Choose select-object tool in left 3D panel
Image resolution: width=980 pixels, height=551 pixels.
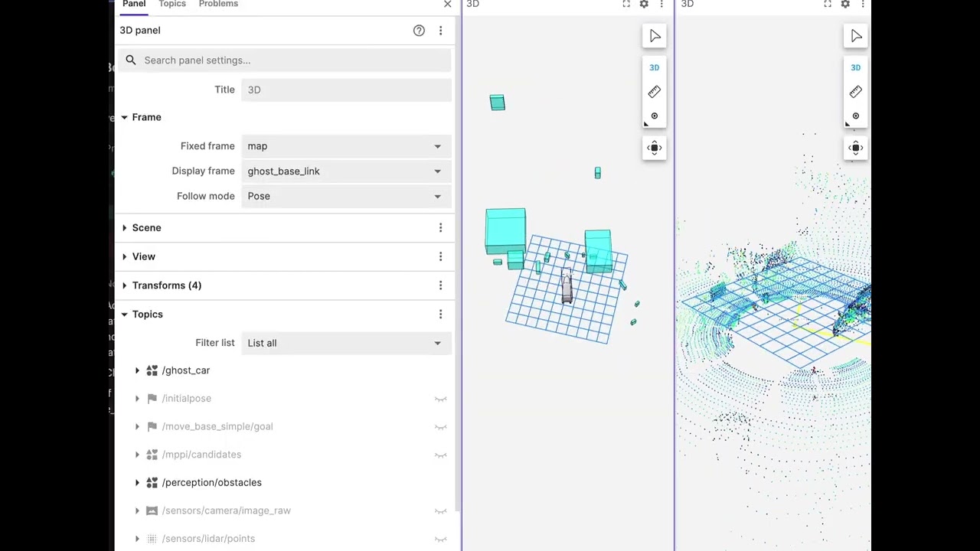[655, 37]
